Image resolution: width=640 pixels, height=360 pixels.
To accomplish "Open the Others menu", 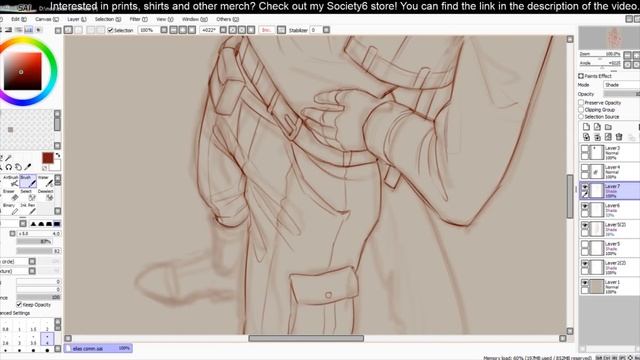I will (227, 19).
